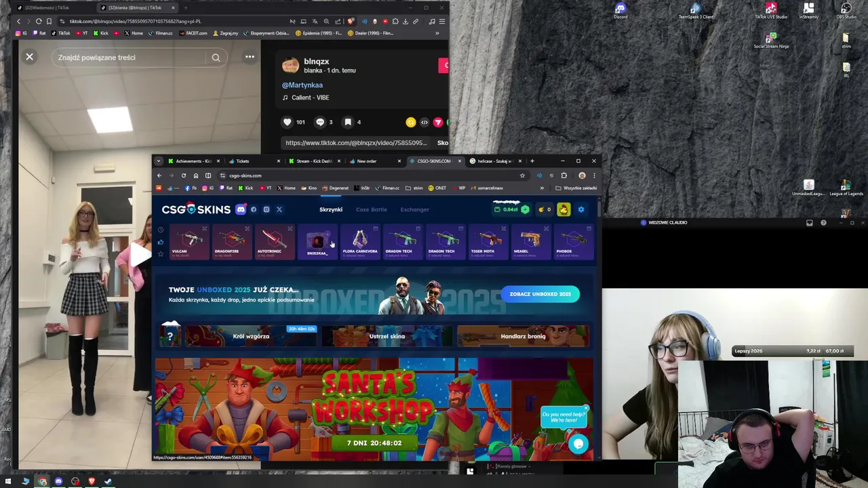The height and width of the screenshot is (488, 868).
Task: Open Calient - VIBE music link
Action: [306, 98]
